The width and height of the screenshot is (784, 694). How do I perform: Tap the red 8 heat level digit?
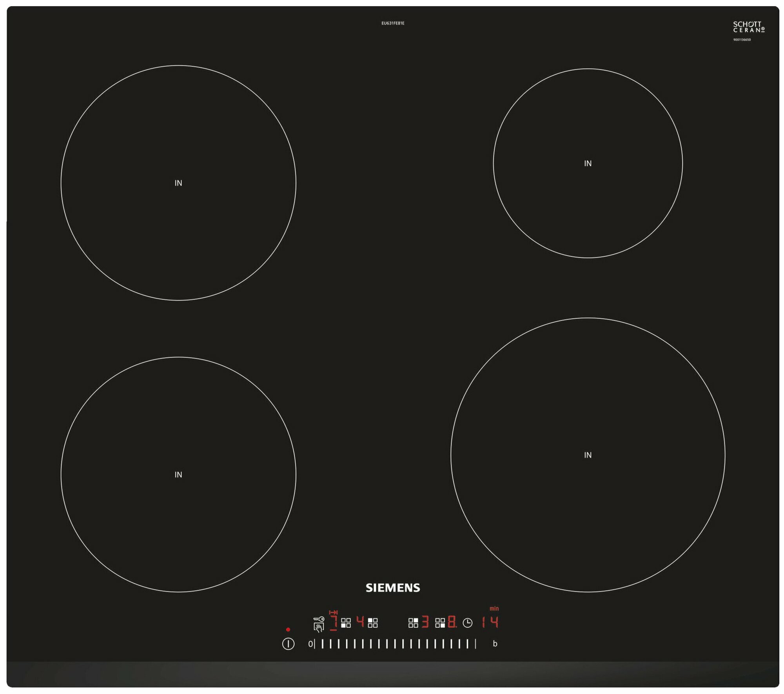452,622
